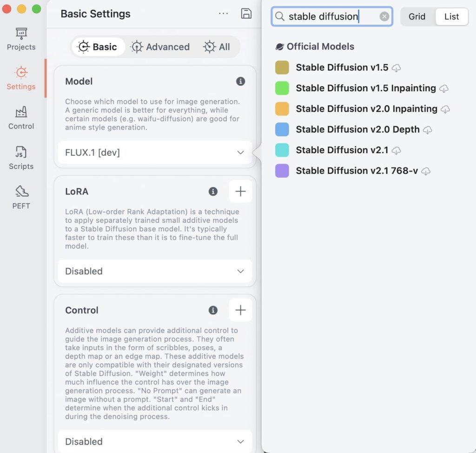The height and width of the screenshot is (453, 476).
Task: Show info for the LoRA section
Action: tap(213, 192)
